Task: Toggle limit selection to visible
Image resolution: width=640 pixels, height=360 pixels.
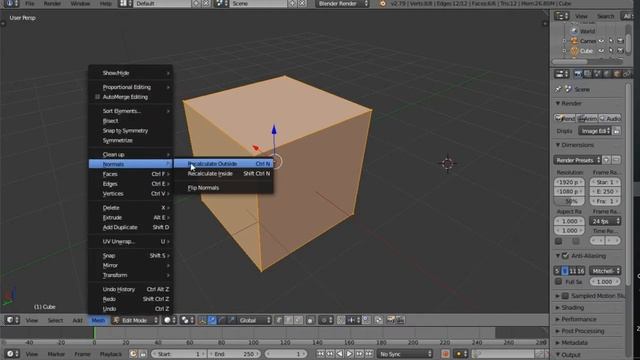Action: click(x=310, y=320)
